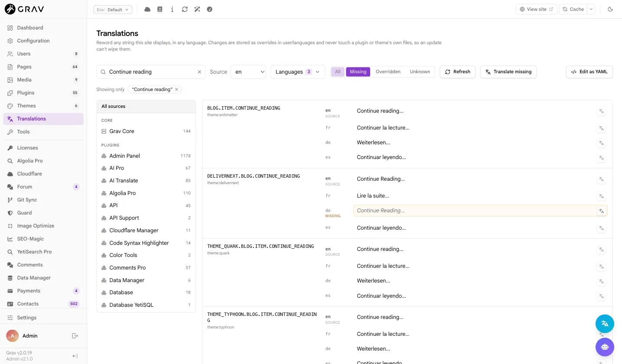Open Licenses in the sidebar
The height and width of the screenshot is (364, 622).
tap(43, 148)
